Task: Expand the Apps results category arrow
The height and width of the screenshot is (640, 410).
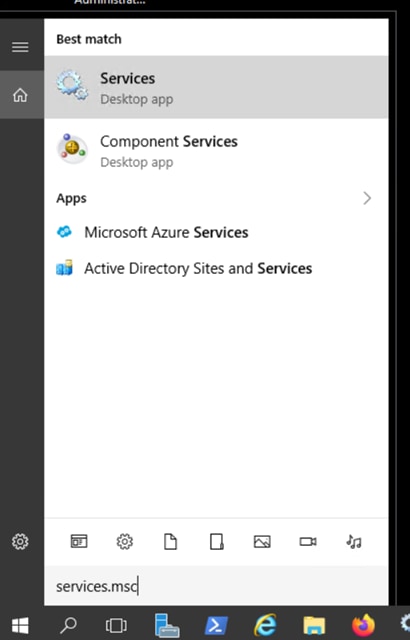Action: pos(367,198)
